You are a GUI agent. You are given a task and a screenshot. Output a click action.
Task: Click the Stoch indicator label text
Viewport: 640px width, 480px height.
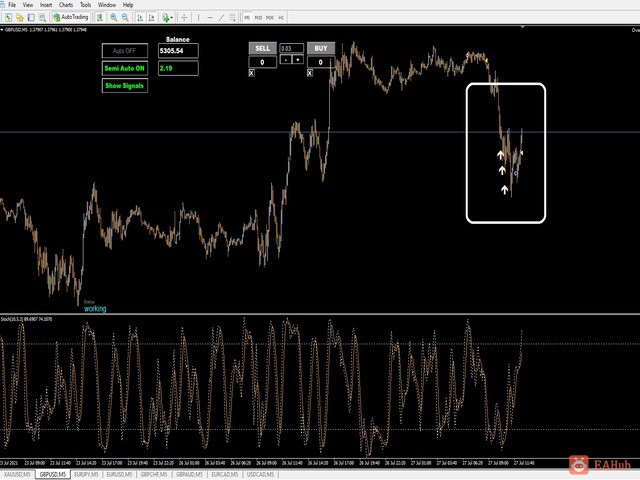click(x=27, y=319)
